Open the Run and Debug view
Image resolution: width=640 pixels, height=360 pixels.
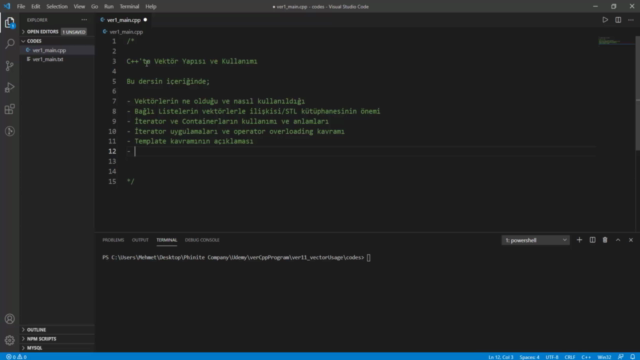coord(9,87)
